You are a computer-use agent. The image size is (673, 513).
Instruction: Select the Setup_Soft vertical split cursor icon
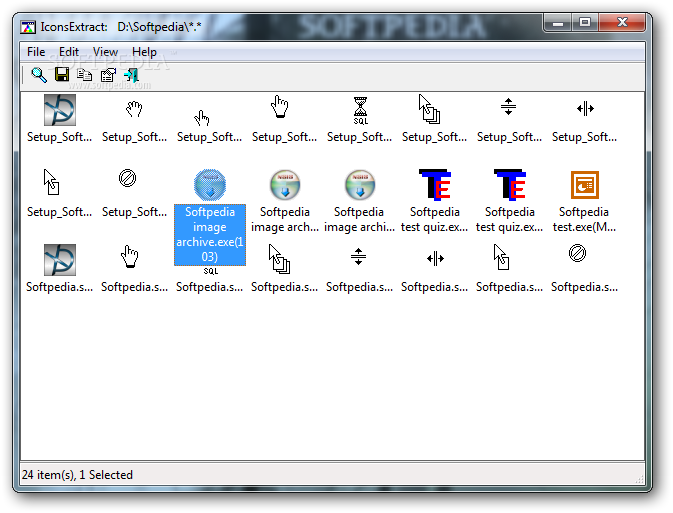508,106
